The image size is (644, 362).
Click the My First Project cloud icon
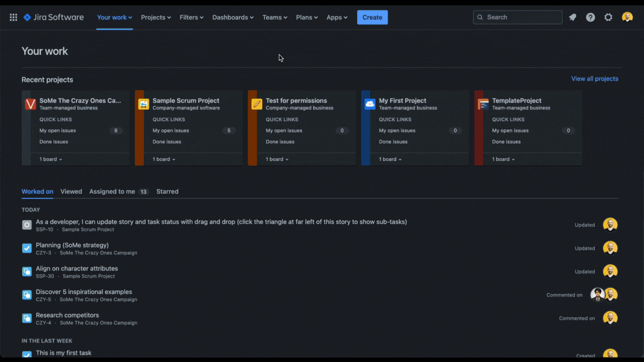tap(370, 104)
